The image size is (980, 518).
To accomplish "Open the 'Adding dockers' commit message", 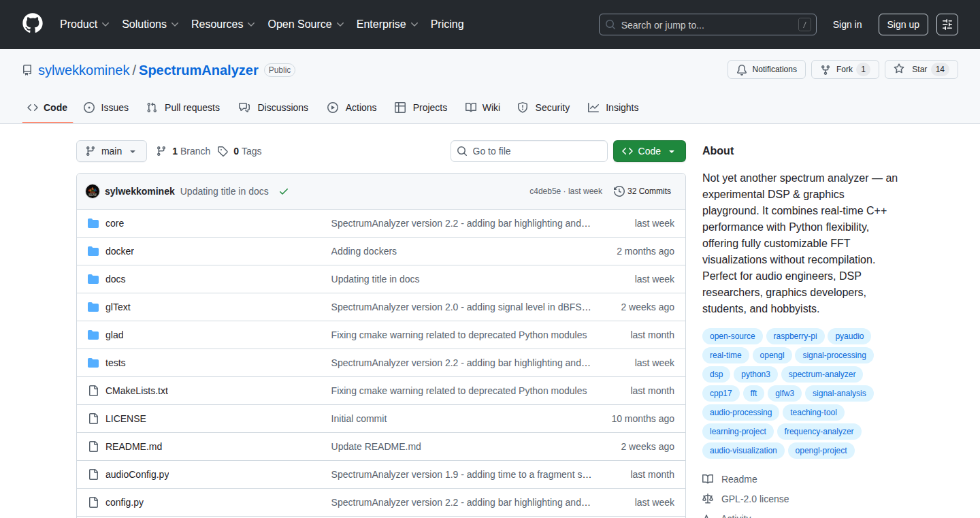I will tap(364, 251).
